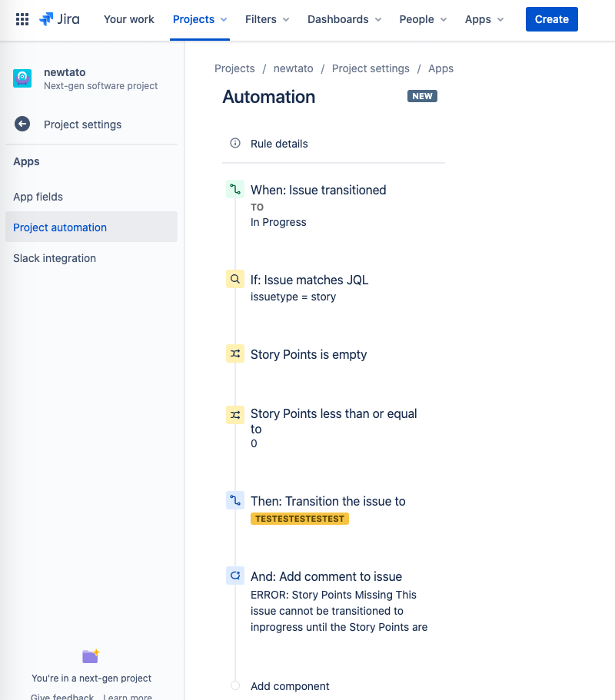
Task: Click the Rule details info icon
Action: pos(235,143)
